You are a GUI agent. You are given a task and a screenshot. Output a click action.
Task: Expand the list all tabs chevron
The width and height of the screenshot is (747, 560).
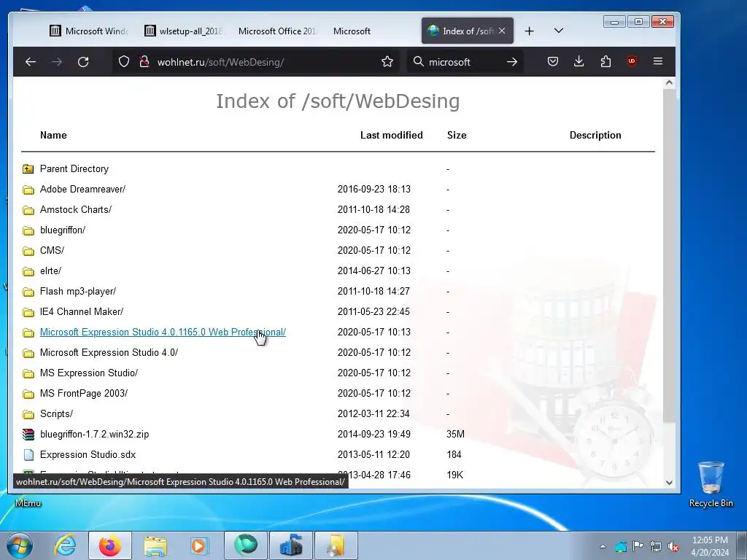(x=559, y=31)
